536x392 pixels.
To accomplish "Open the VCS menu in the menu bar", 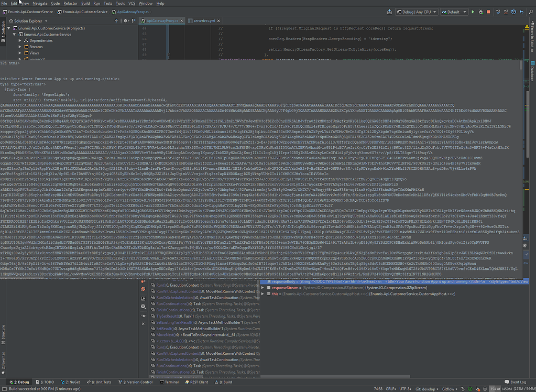I will (132, 3).
